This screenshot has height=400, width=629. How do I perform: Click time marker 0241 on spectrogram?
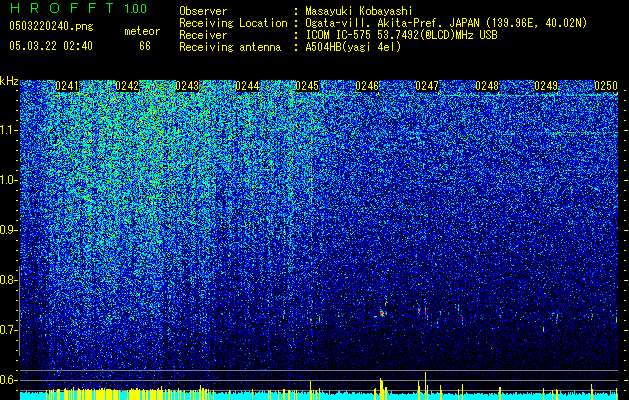[67, 86]
